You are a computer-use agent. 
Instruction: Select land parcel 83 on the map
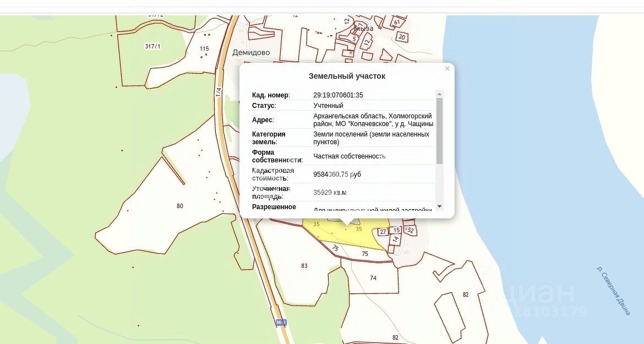pyautogui.click(x=304, y=266)
